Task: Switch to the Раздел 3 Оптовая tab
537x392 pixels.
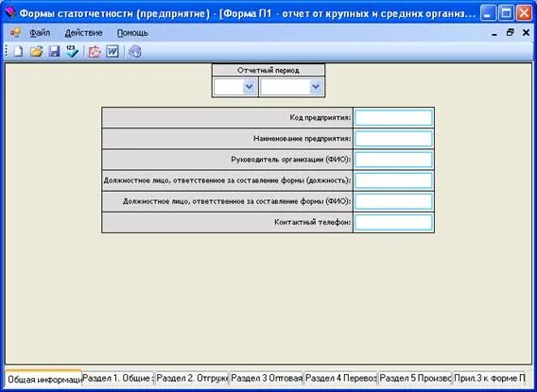Action: click(x=267, y=379)
